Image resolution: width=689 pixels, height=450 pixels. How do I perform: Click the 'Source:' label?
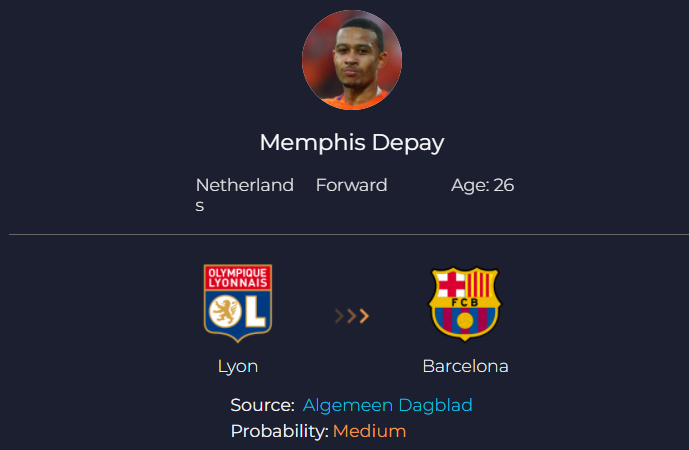262,405
